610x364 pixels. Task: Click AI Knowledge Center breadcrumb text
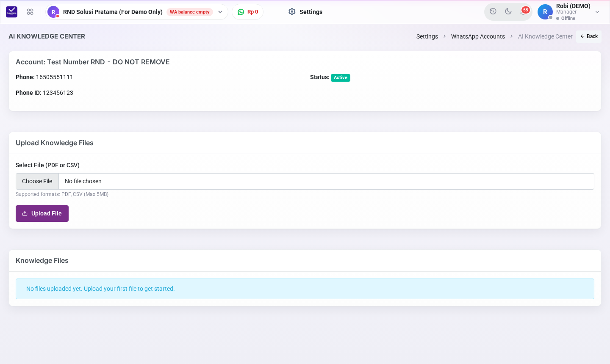545,36
